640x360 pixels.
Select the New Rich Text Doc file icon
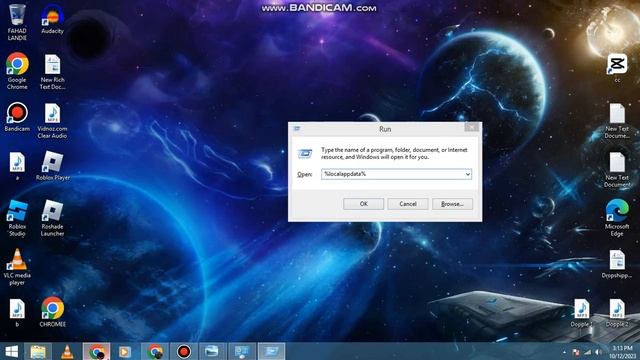pyautogui.click(x=52, y=72)
